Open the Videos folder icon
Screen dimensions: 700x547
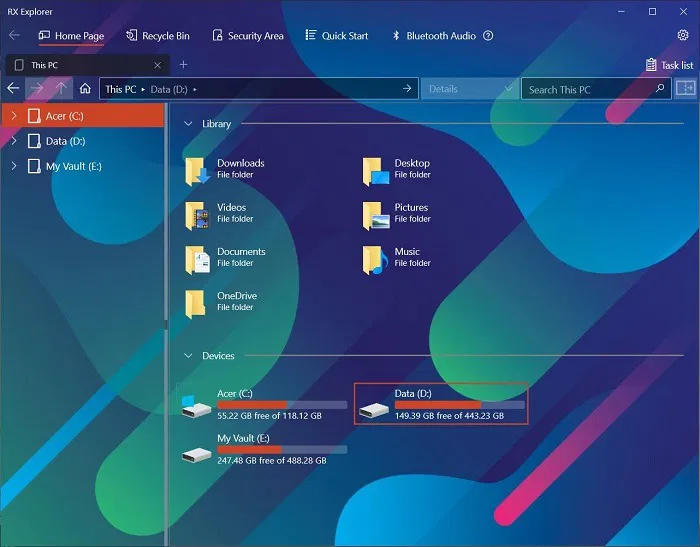point(197,215)
